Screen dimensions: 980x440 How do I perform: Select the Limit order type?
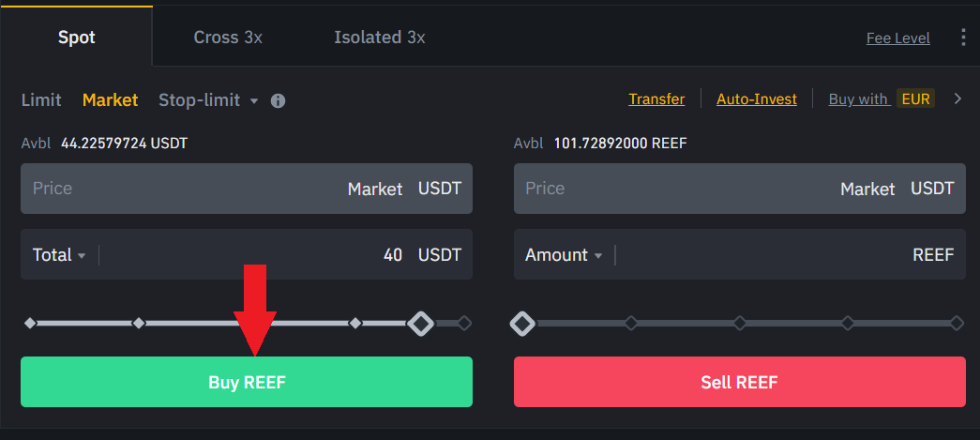pos(41,99)
